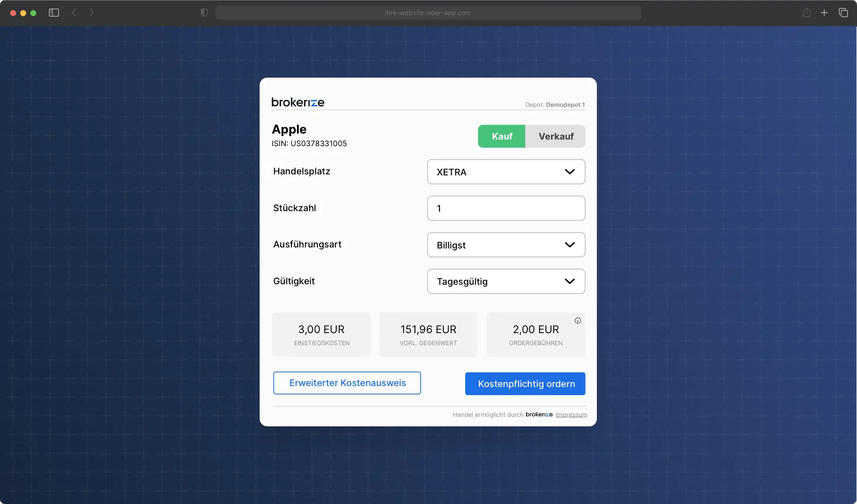Open the Ordergebühren info icon
This screenshot has width=857, height=504.
pos(578,321)
